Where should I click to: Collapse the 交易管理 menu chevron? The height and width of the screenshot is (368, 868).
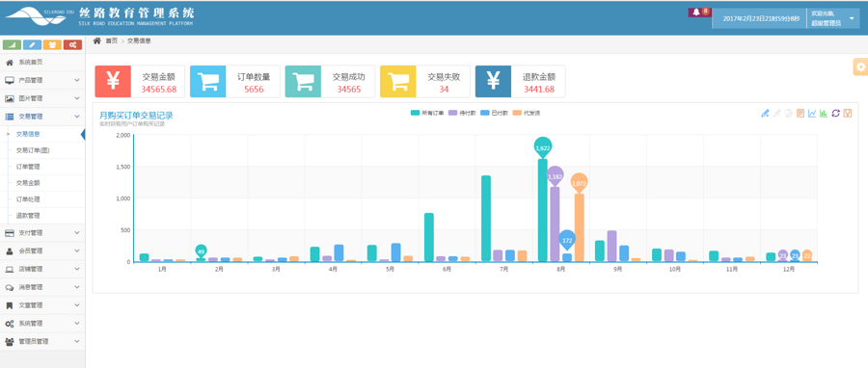pos(77,117)
